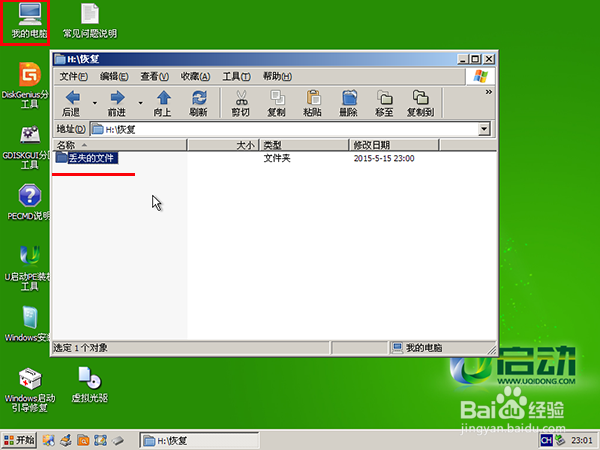Sort by the 类型 column header
The image size is (600, 450).
coord(305,145)
